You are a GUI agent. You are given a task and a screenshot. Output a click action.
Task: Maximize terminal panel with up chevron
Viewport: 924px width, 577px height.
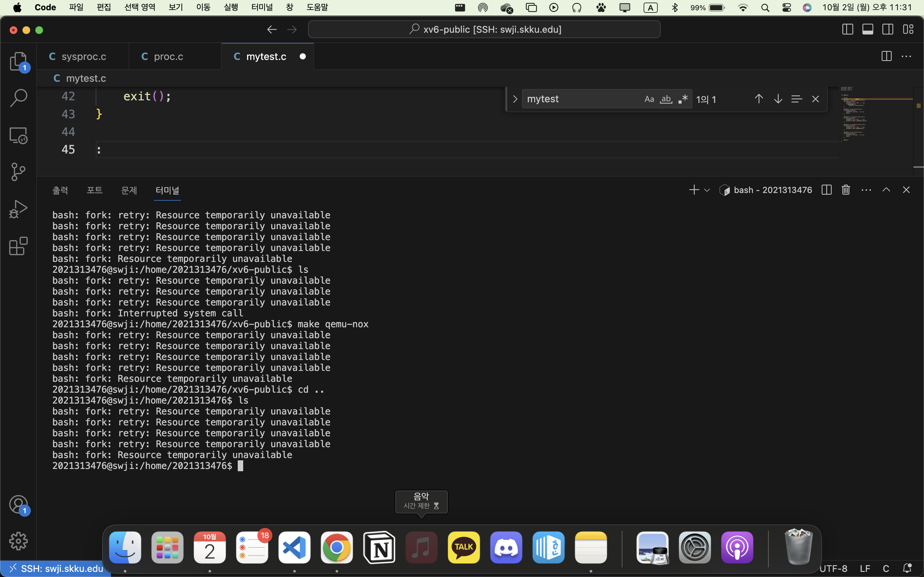(x=886, y=190)
